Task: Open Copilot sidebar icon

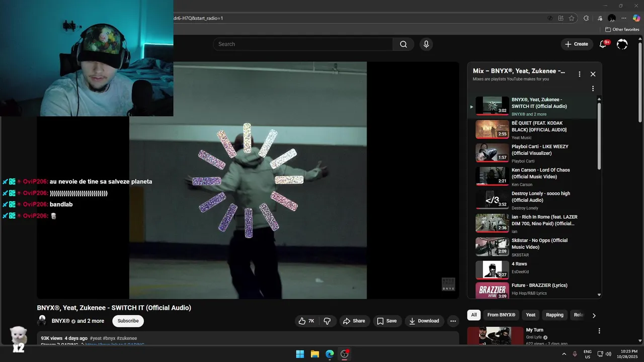Action: pyautogui.click(x=636, y=18)
